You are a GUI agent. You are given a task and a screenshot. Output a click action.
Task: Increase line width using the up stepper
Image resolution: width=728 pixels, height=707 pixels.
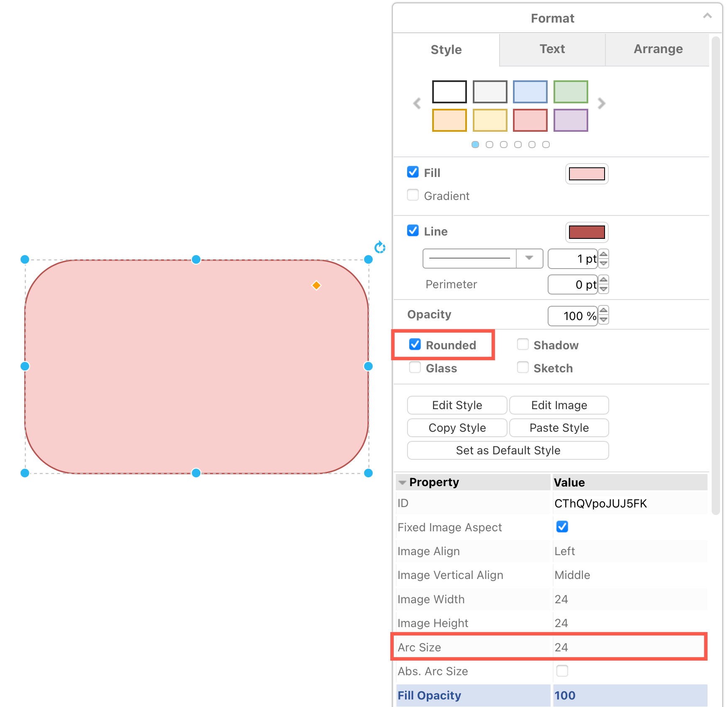[x=603, y=254]
